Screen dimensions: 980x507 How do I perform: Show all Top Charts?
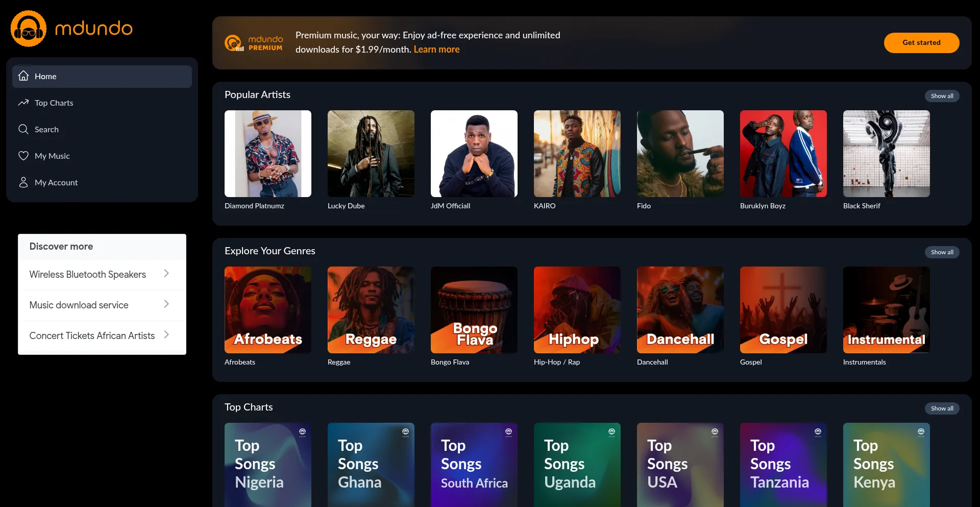(x=942, y=408)
